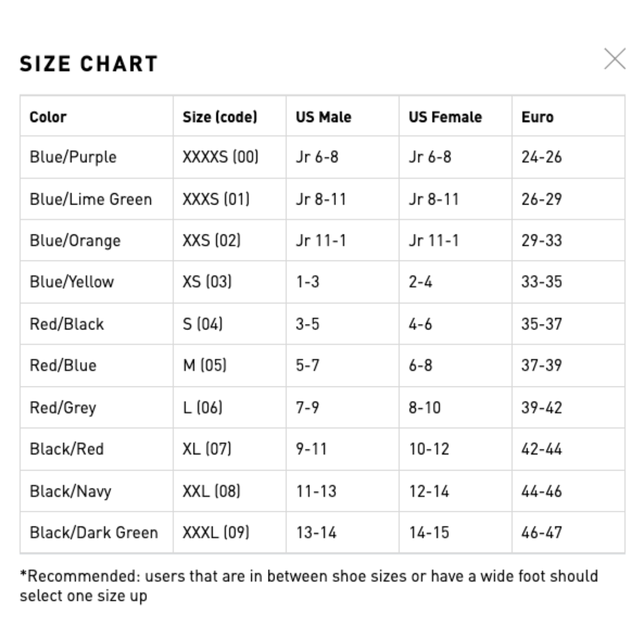Select the Red/Black color cell
The height and width of the screenshot is (644, 644).
67,324
